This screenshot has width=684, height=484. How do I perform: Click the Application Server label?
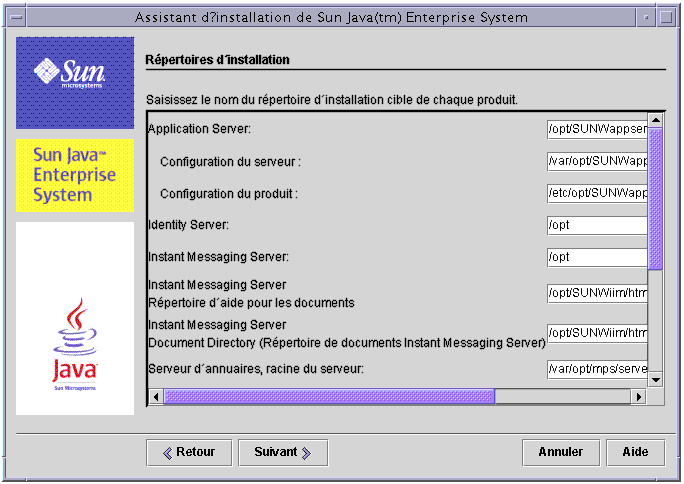coord(199,129)
